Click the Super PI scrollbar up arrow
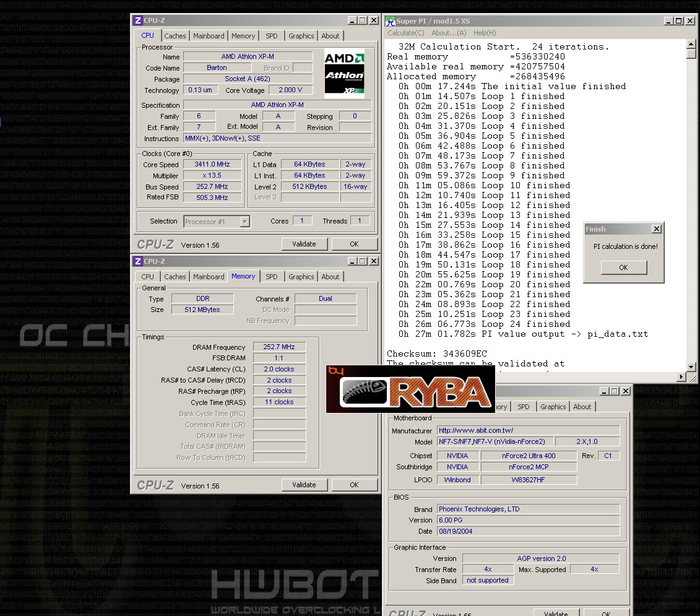Image resolution: width=700 pixels, height=616 pixels. [x=691, y=44]
